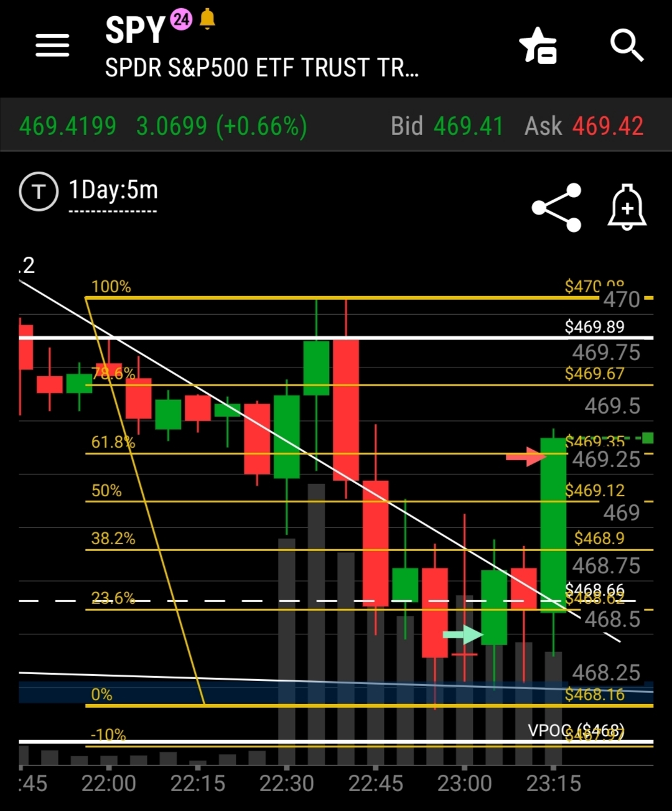Select the 0% Fibonacci level label
This screenshot has height=811, width=672.
[x=102, y=695]
